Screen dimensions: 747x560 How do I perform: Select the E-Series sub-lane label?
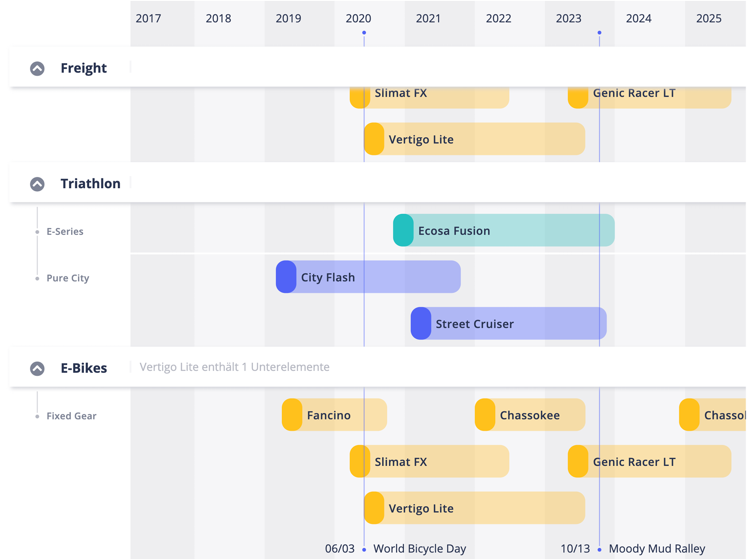65,232
